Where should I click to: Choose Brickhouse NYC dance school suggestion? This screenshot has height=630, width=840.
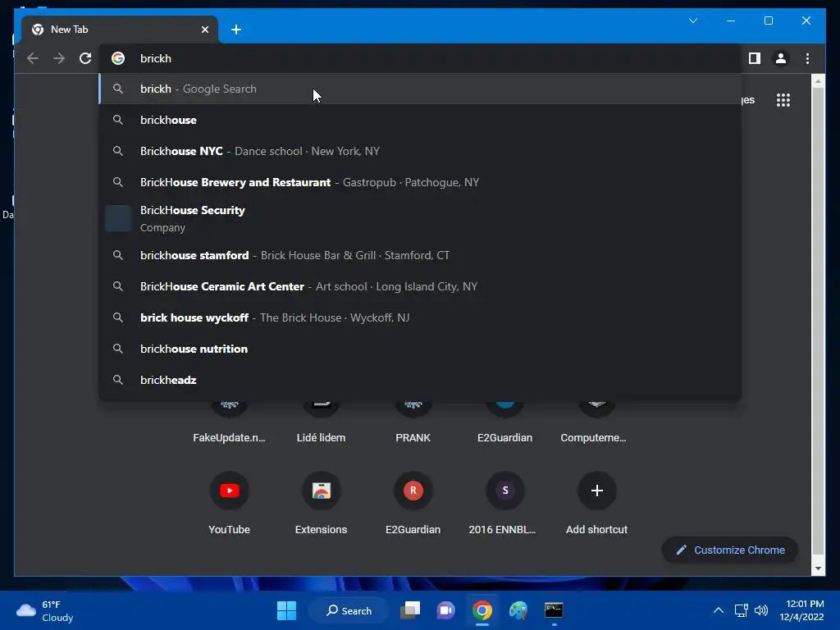(420, 151)
